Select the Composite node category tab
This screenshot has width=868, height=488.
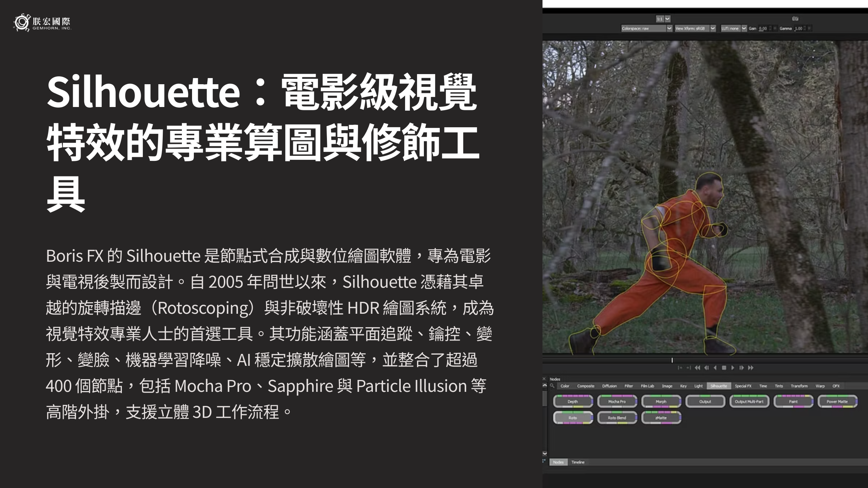point(586,386)
